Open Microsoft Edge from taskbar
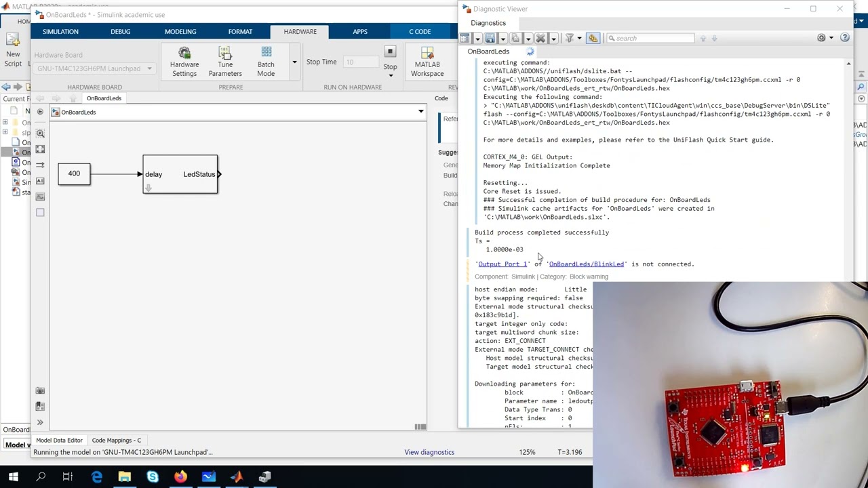 click(x=97, y=477)
